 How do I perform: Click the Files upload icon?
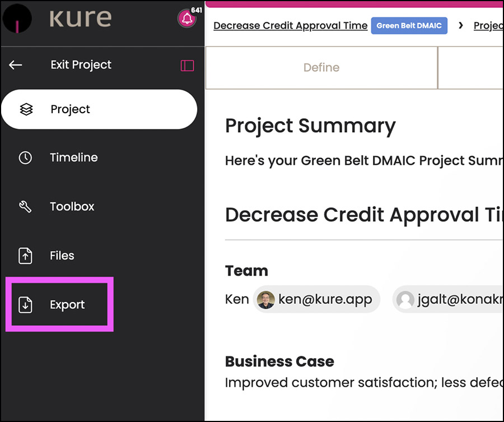pyautogui.click(x=25, y=256)
